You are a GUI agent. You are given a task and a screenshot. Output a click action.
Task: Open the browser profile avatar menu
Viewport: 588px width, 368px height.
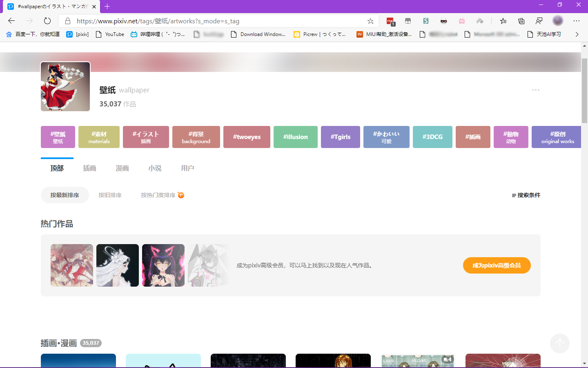557,21
